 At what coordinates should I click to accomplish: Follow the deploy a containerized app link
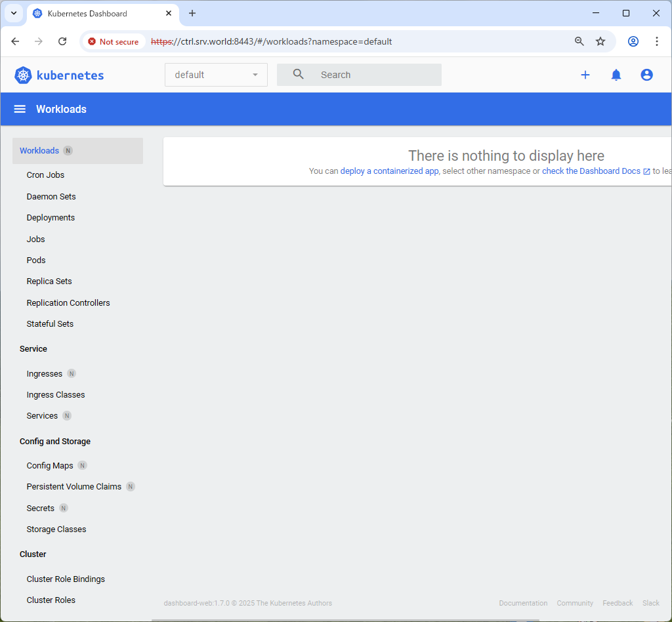click(x=389, y=171)
